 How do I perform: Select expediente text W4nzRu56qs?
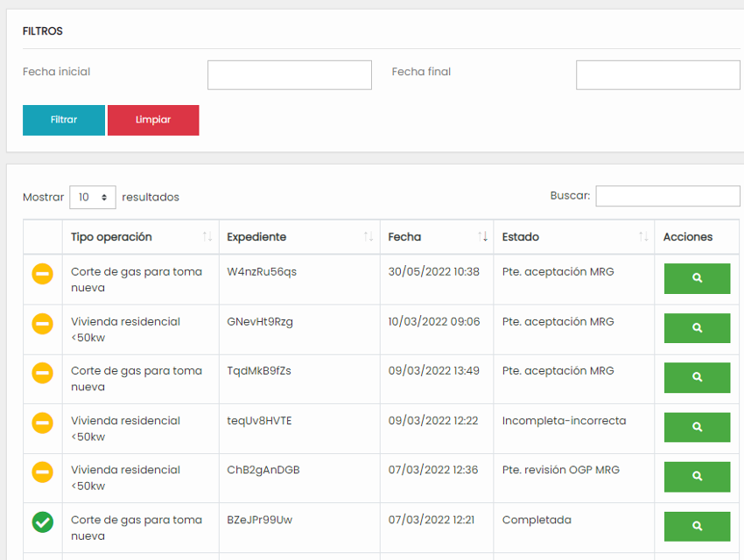(262, 272)
